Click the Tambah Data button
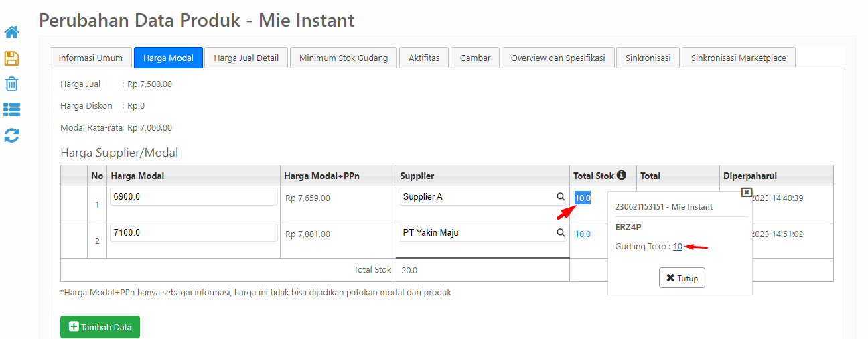This screenshot has width=868, height=339. coord(100,327)
